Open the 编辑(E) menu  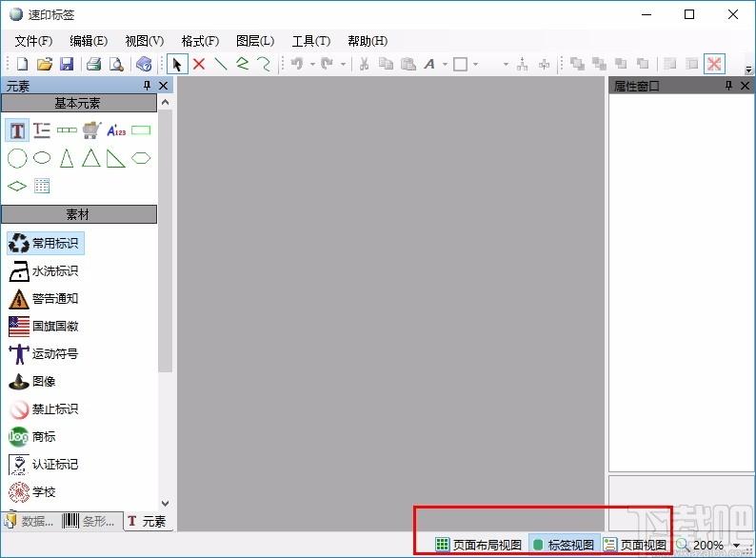pyautogui.click(x=89, y=41)
